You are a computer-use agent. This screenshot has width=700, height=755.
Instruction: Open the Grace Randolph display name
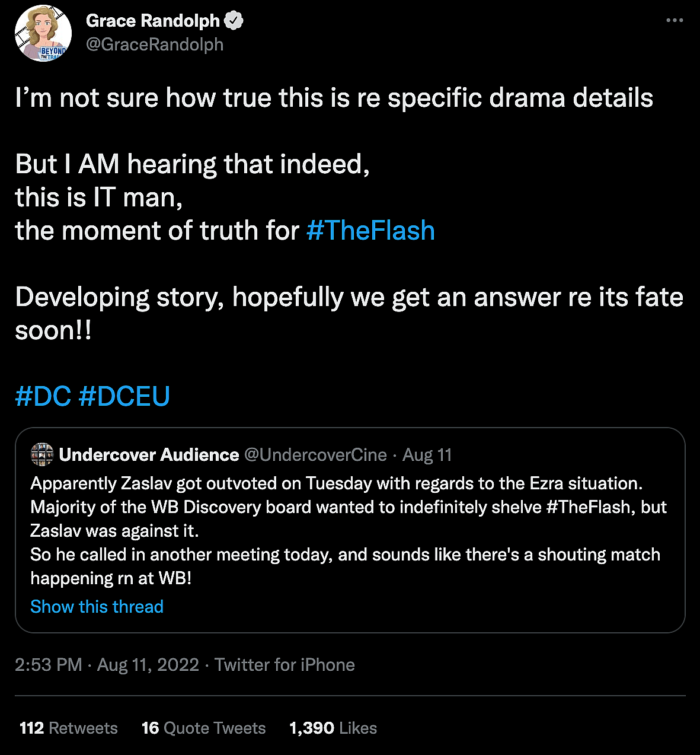click(152, 21)
